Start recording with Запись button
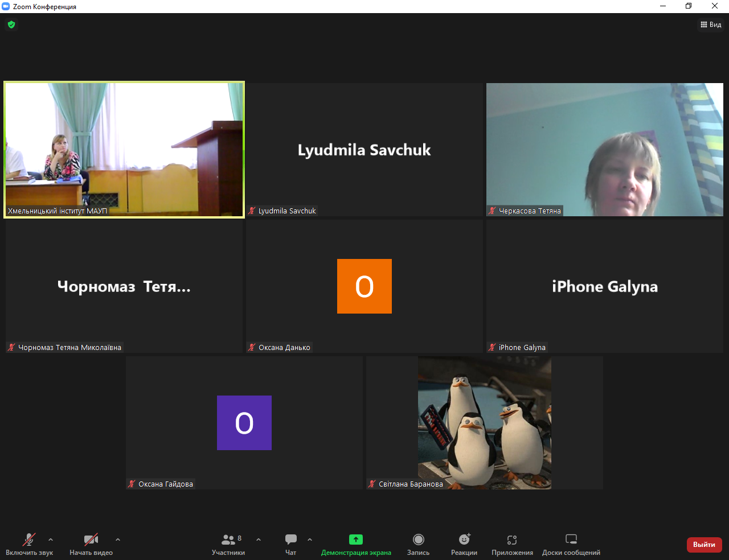 point(418,544)
